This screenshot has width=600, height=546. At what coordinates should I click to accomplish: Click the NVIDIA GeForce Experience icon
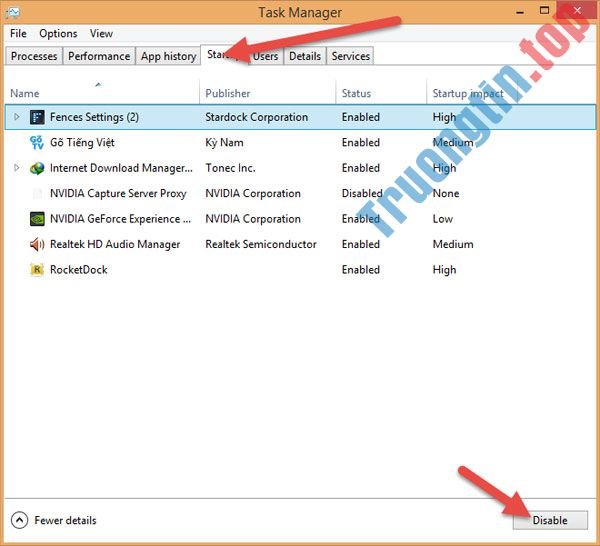(37, 219)
